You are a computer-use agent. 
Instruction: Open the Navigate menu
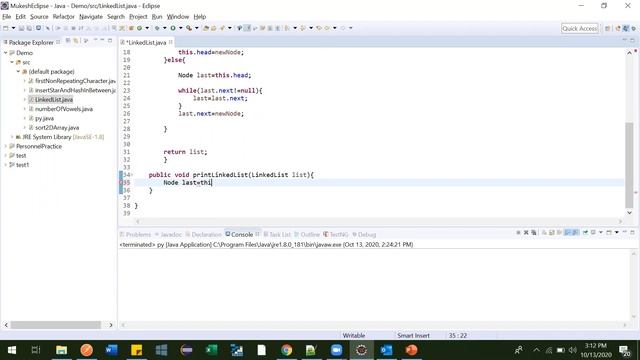91,17
